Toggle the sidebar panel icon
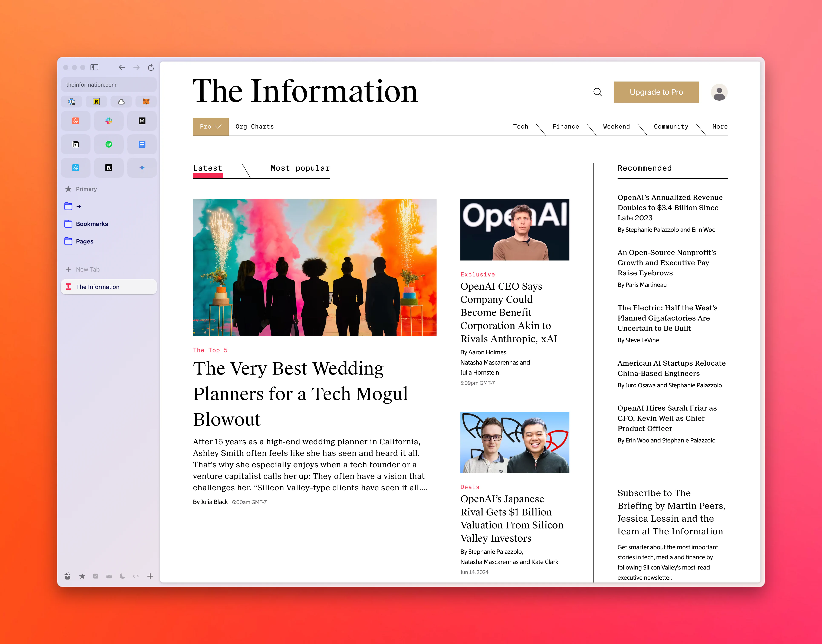Image resolution: width=822 pixels, height=644 pixels. (x=95, y=67)
